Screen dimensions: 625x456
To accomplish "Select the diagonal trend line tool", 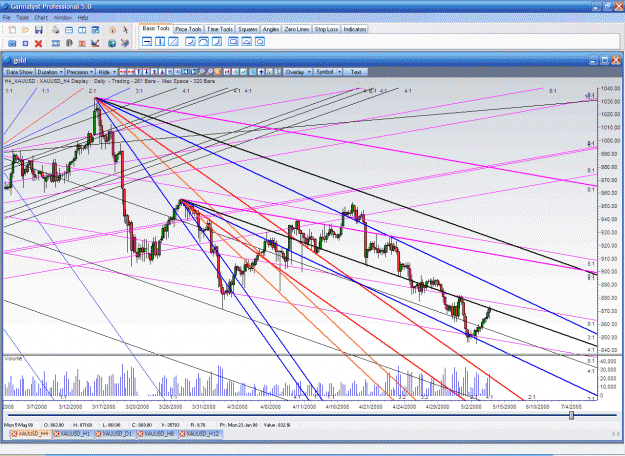I will (x=173, y=41).
